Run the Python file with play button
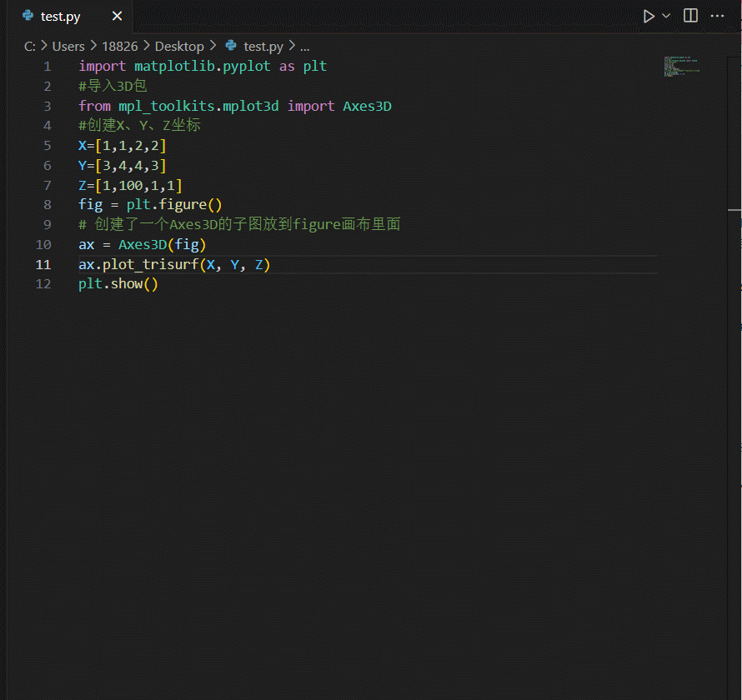The width and height of the screenshot is (742, 700). (x=649, y=17)
